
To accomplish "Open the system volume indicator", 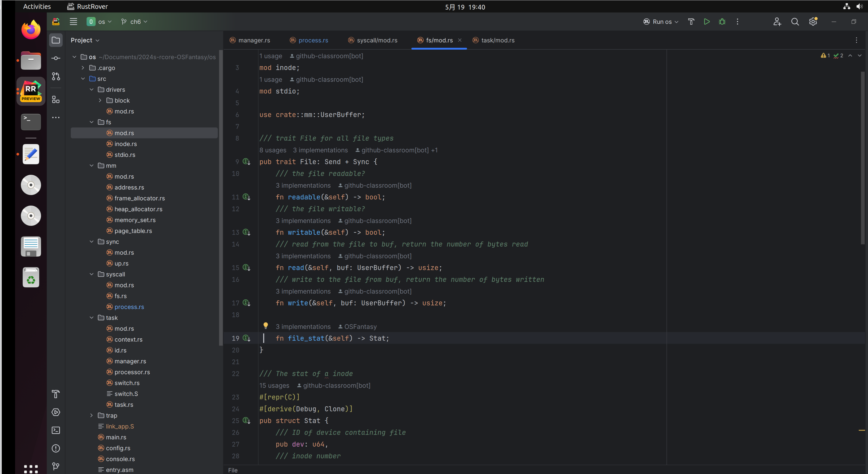I will (859, 6).
